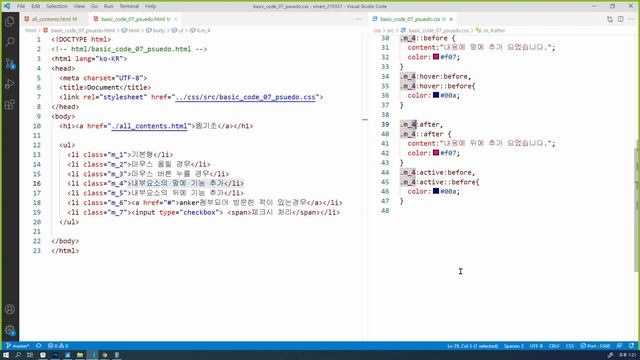Click the css folder breadcrumb in CSS editor
The height and width of the screenshot is (360, 640).
[x=377, y=30]
